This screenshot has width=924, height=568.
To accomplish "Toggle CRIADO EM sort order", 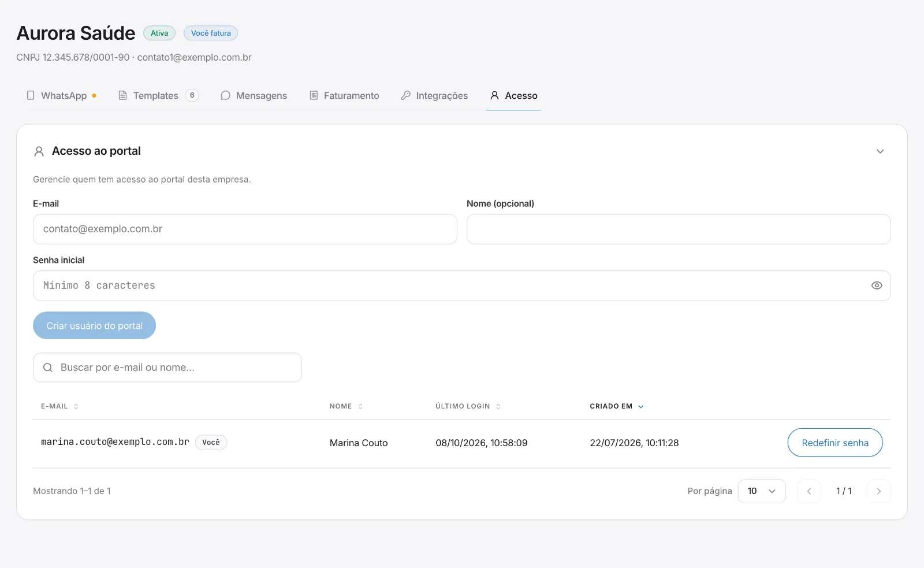I will point(616,406).
